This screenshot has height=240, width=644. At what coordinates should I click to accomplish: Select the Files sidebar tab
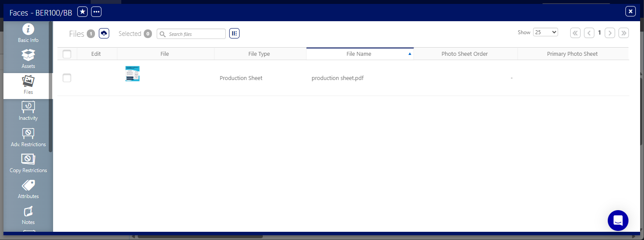[28, 86]
